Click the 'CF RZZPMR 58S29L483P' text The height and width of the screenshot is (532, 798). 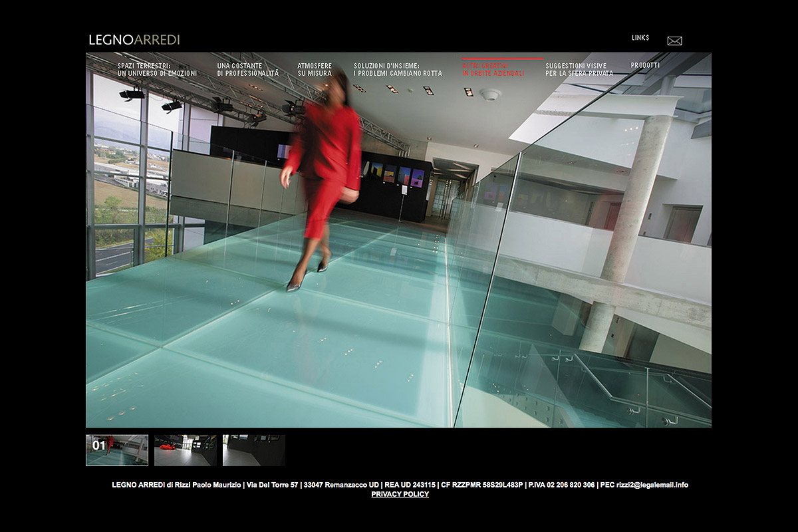click(483, 485)
